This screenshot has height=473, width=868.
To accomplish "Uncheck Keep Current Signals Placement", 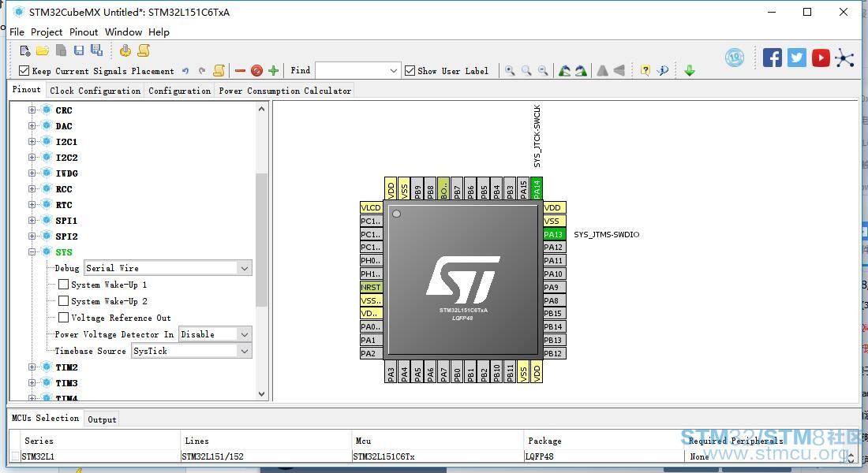I will (x=24, y=71).
